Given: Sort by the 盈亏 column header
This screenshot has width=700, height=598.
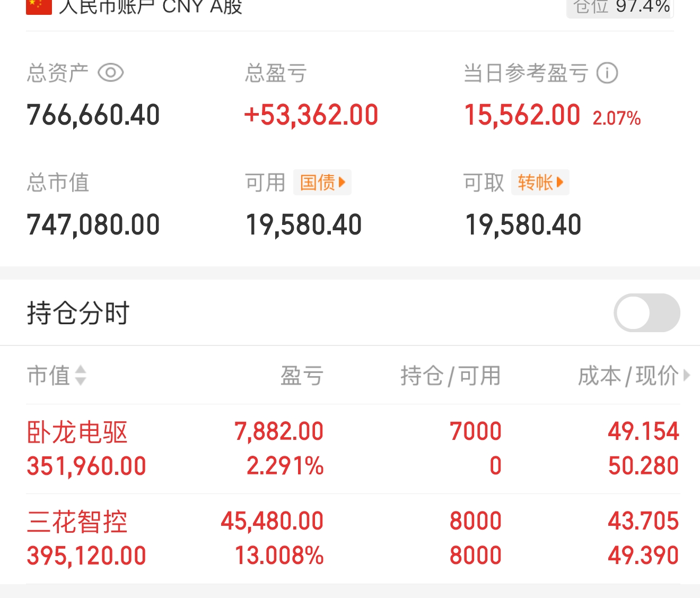Looking at the screenshot, I should [302, 376].
